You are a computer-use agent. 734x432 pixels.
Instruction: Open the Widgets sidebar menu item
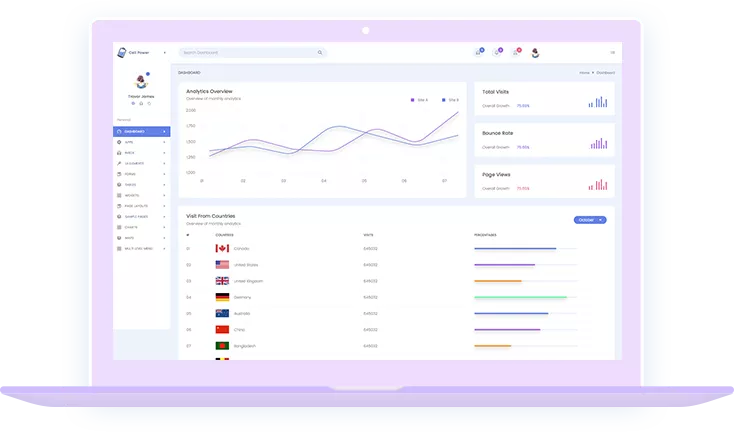click(140, 195)
